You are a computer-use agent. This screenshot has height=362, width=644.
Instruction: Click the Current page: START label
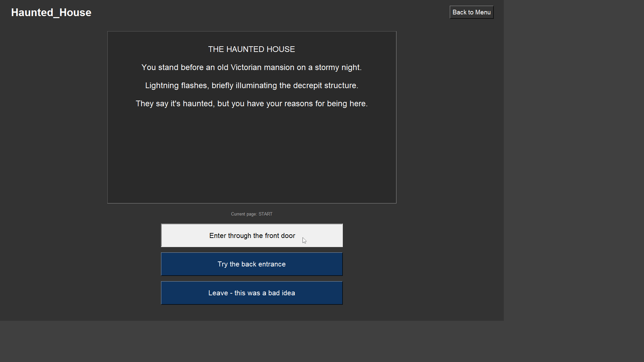(252, 214)
